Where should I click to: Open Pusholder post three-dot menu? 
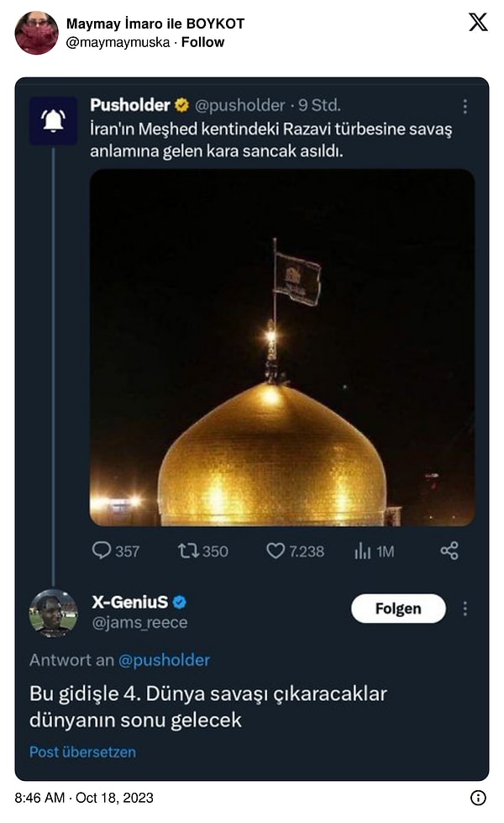pyautogui.click(x=465, y=107)
